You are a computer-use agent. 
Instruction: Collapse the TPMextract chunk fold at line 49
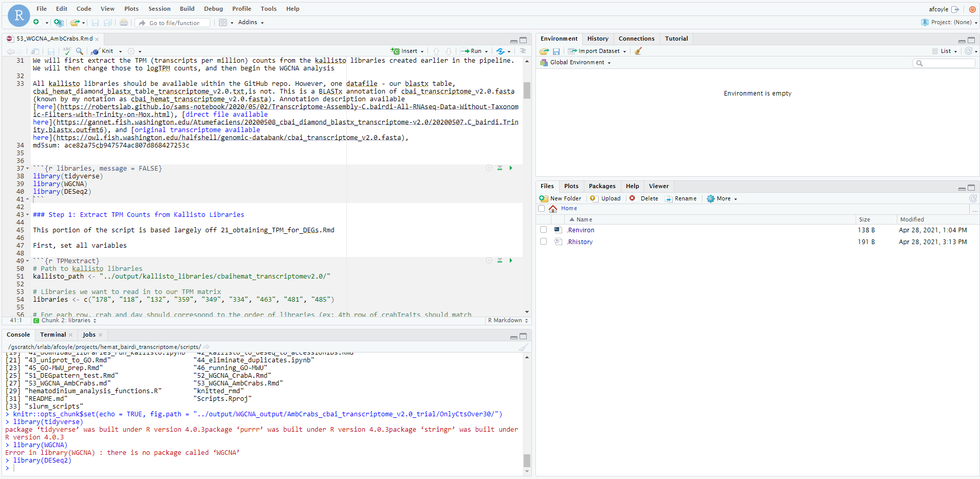(x=27, y=261)
